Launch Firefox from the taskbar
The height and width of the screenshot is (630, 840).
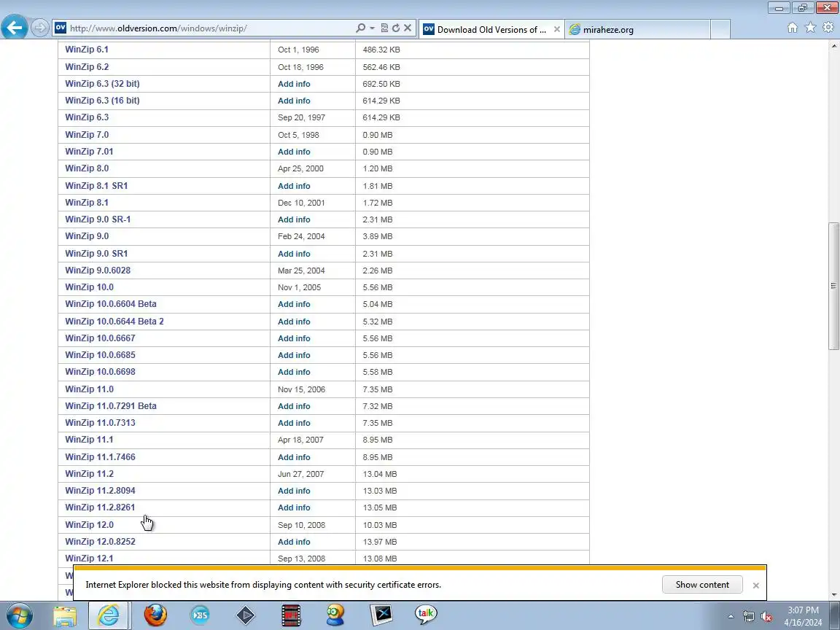click(x=155, y=615)
